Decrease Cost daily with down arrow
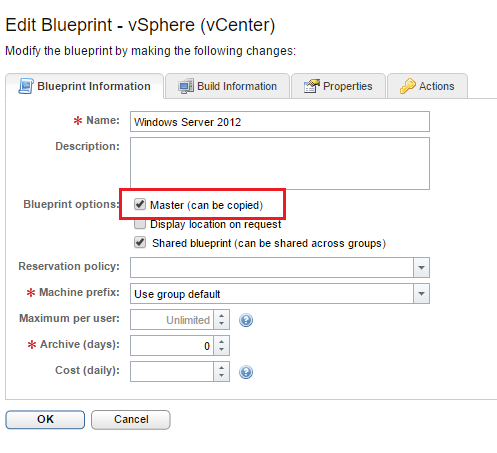The height and width of the screenshot is (453, 497). pos(222,376)
